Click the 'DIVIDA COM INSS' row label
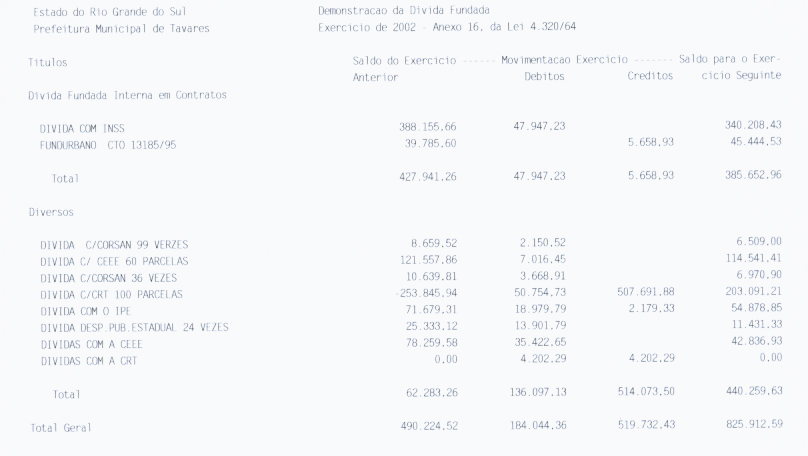 (82, 127)
